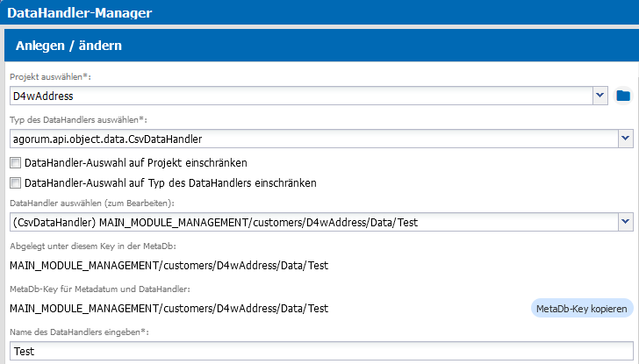Click the (CsvDataHandler) MAIN_MODULE_MANAGEMENT selection field
Screen dimensions: 639x364
pos(314,222)
